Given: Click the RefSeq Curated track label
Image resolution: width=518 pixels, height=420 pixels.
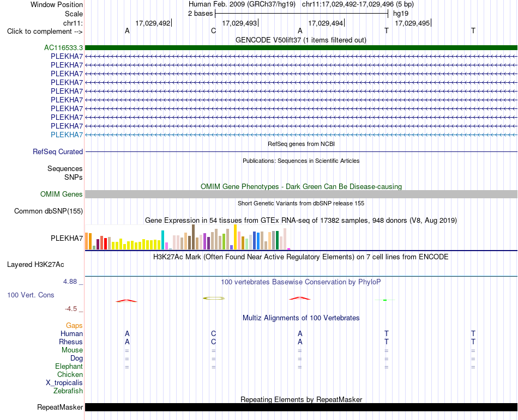Looking at the screenshot, I should point(58,152).
